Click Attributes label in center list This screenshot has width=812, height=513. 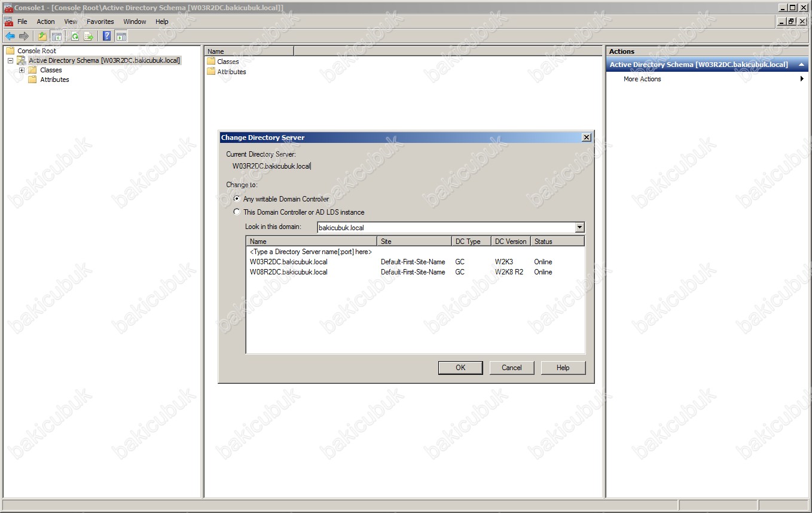231,72
